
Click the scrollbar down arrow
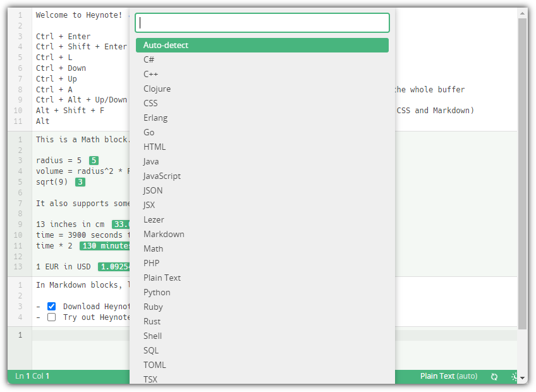[x=522, y=378]
